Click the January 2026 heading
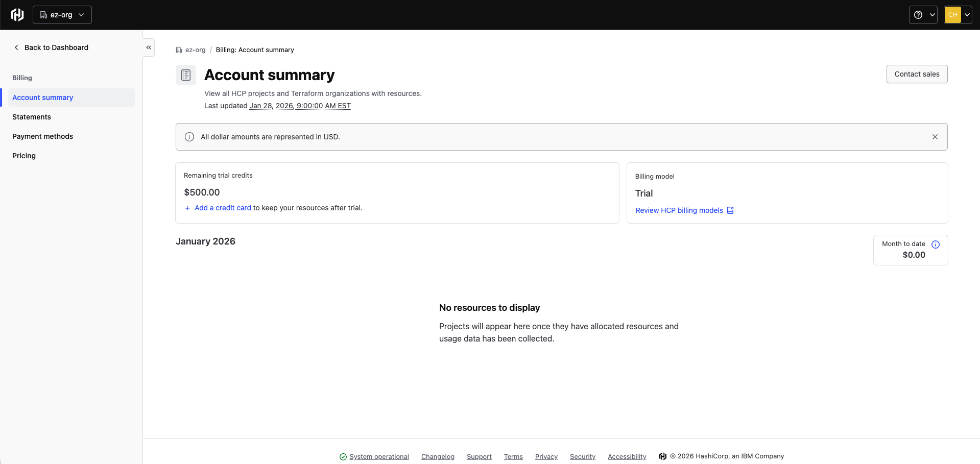The image size is (980, 464). click(x=205, y=241)
